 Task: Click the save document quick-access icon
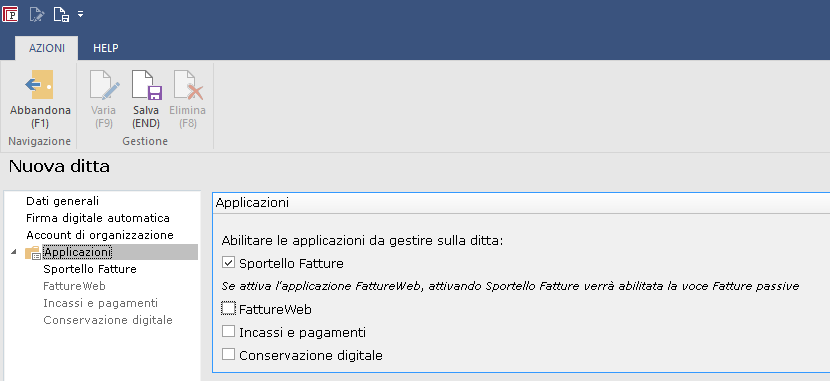click(x=61, y=14)
